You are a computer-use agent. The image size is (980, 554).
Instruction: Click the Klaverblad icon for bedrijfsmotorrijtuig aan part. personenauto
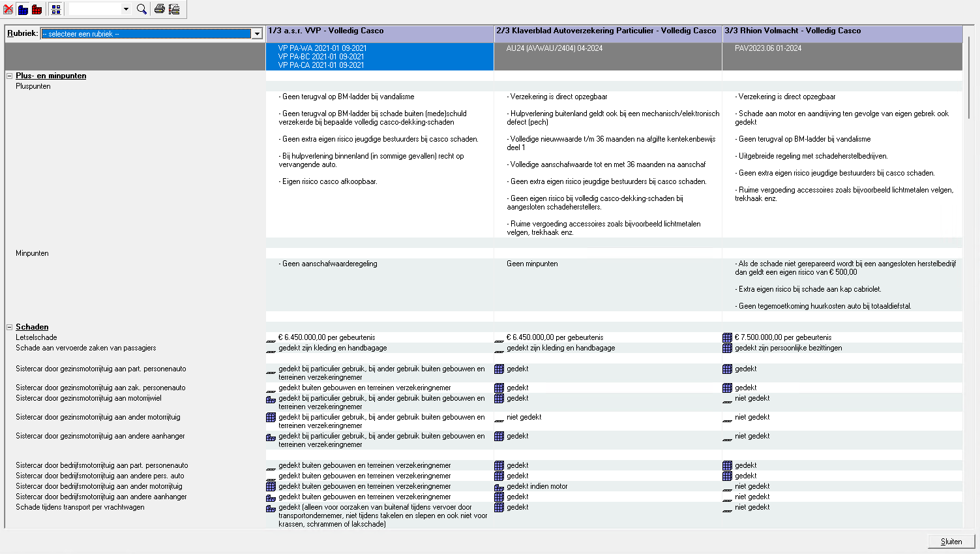(499, 466)
